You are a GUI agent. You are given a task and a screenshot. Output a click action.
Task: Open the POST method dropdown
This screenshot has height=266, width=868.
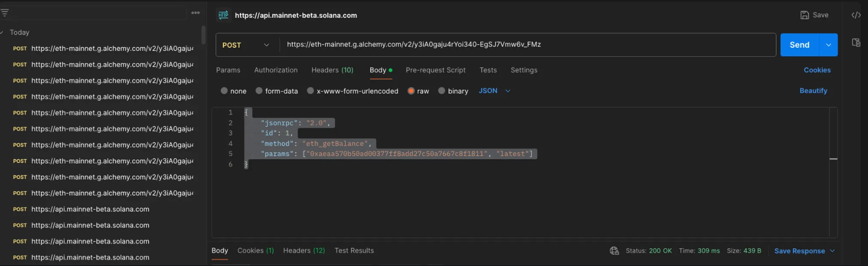tap(246, 45)
